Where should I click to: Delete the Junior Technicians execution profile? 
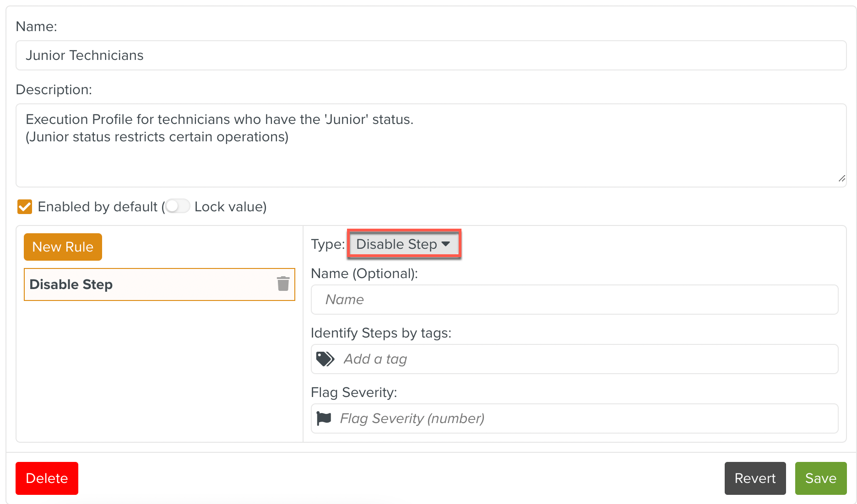point(47,478)
